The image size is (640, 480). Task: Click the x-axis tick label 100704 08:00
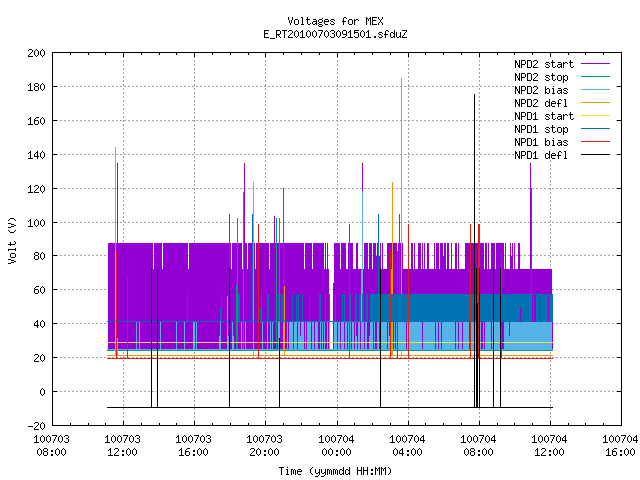point(478,446)
